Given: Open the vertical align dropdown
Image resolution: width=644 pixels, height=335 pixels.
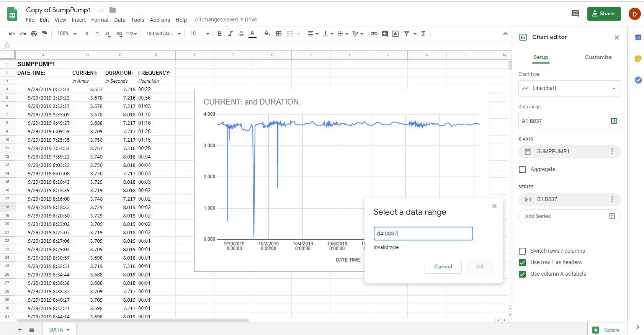Looking at the screenshot, I should click(x=328, y=34).
